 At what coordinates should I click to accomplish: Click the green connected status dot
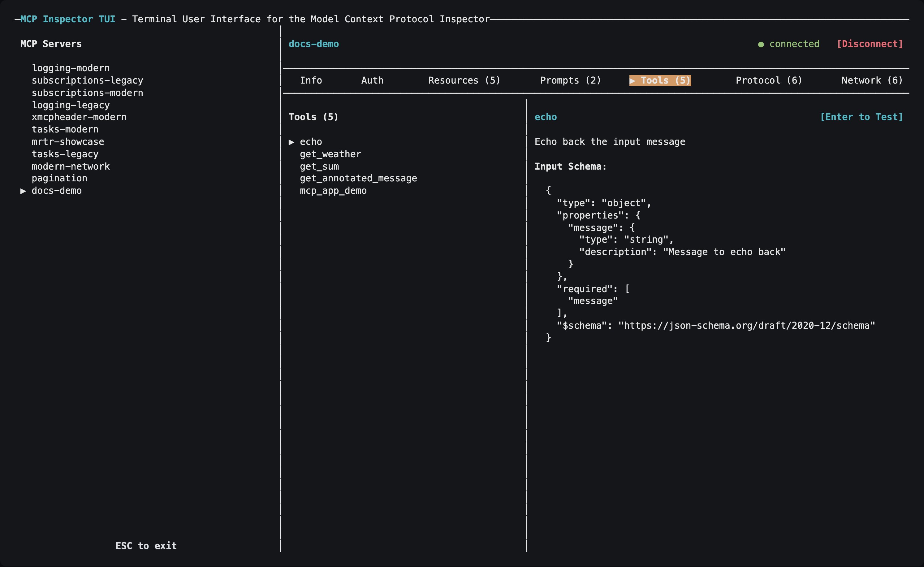[x=761, y=44]
